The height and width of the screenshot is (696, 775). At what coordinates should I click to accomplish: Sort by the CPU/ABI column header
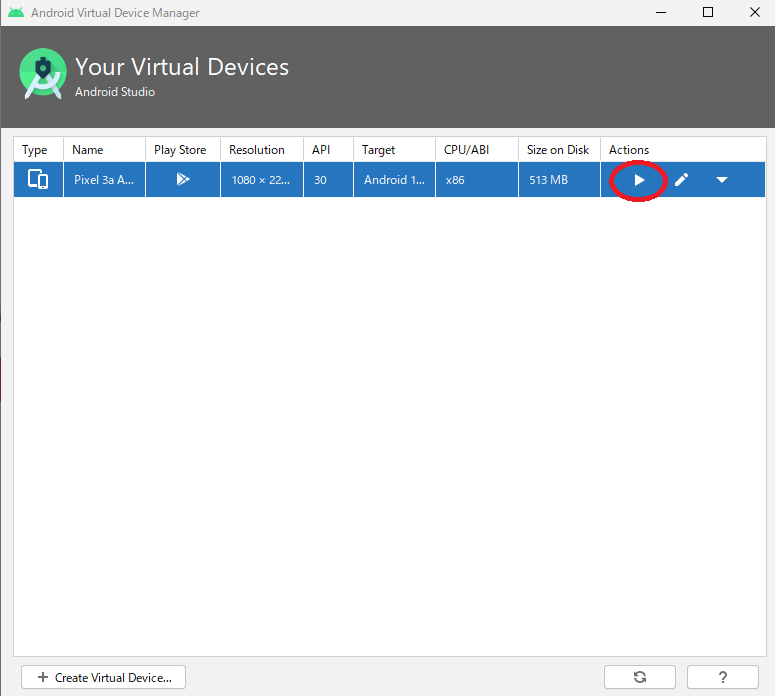tap(477, 150)
